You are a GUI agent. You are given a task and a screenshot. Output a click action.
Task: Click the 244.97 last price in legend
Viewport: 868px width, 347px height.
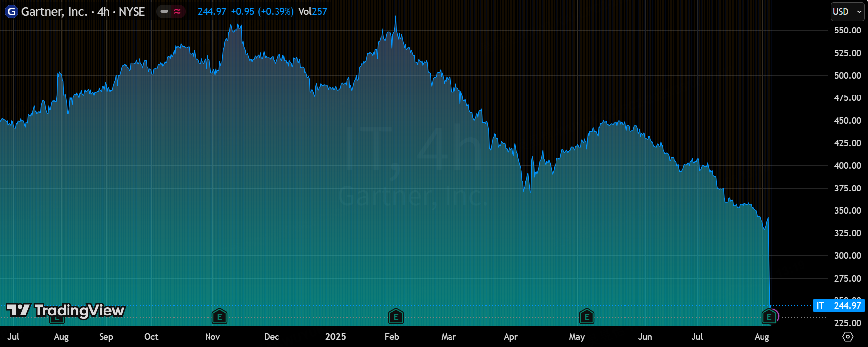coord(212,11)
